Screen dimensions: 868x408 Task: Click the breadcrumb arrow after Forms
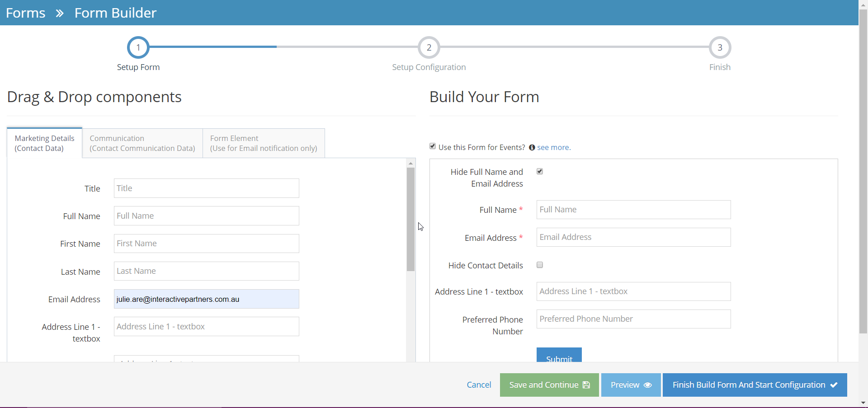59,13
